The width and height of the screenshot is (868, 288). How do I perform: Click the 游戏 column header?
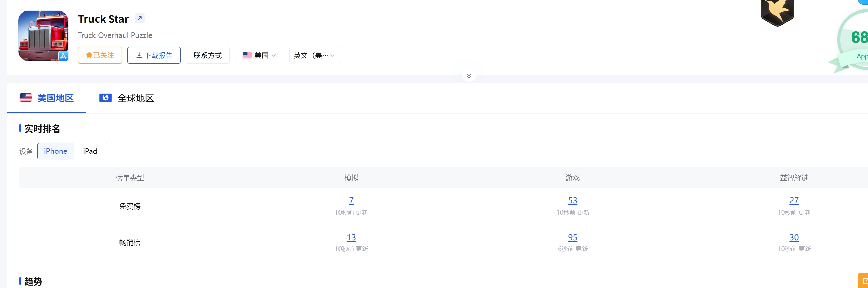(x=573, y=177)
